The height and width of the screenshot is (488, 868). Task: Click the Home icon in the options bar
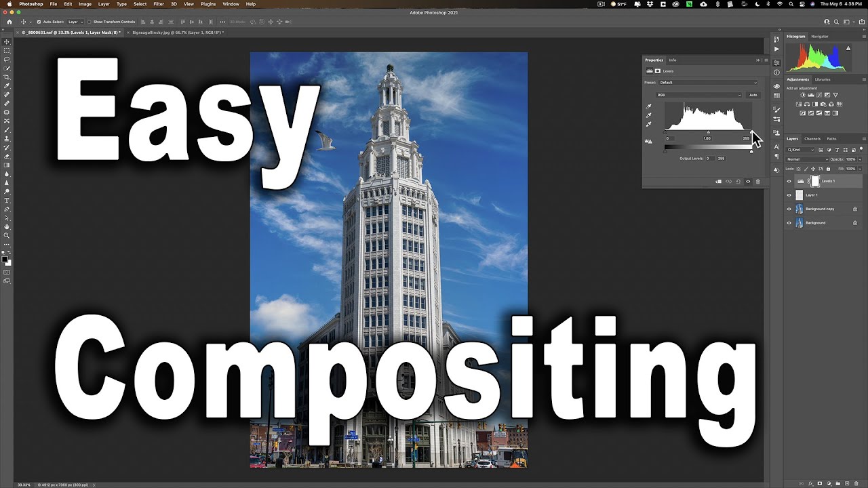coord(9,22)
